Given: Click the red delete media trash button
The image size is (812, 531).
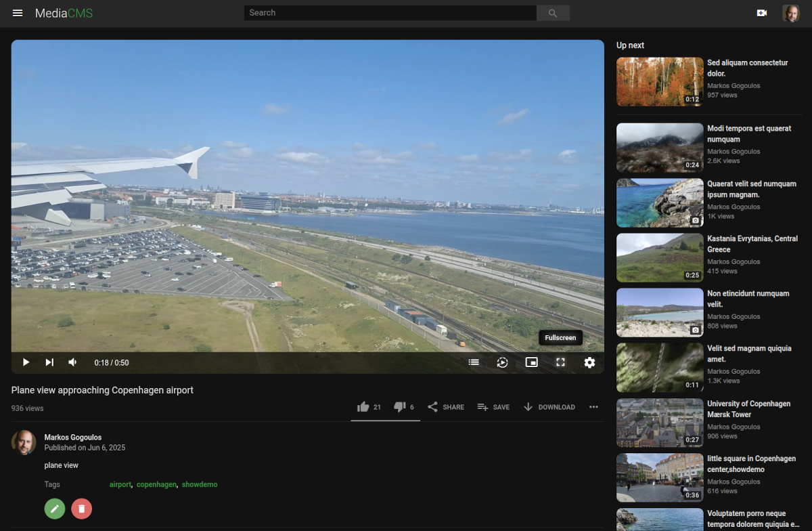Looking at the screenshot, I should point(82,509).
